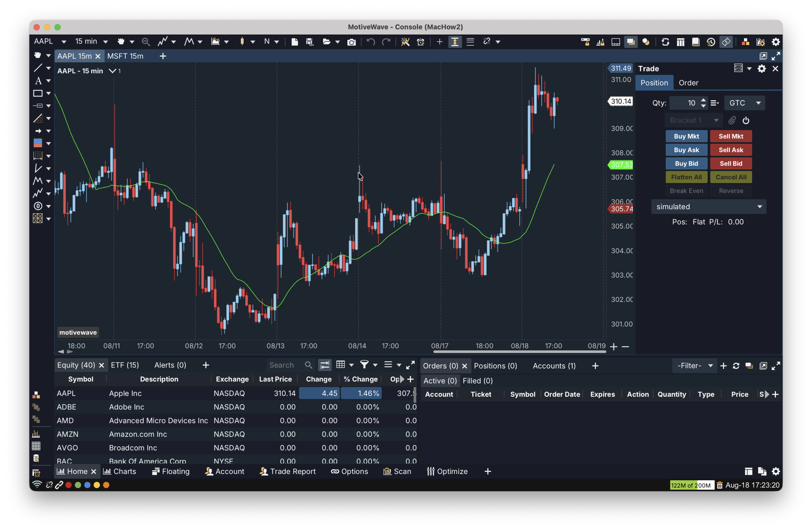
Task: Switch to the MSFT 15m chart tab
Action: (x=125, y=56)
